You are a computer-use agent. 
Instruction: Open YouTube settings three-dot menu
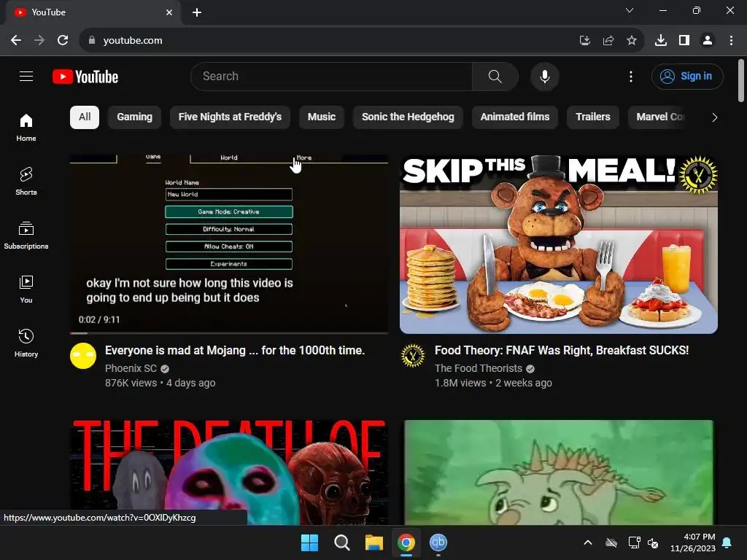(x=631, y=76)
